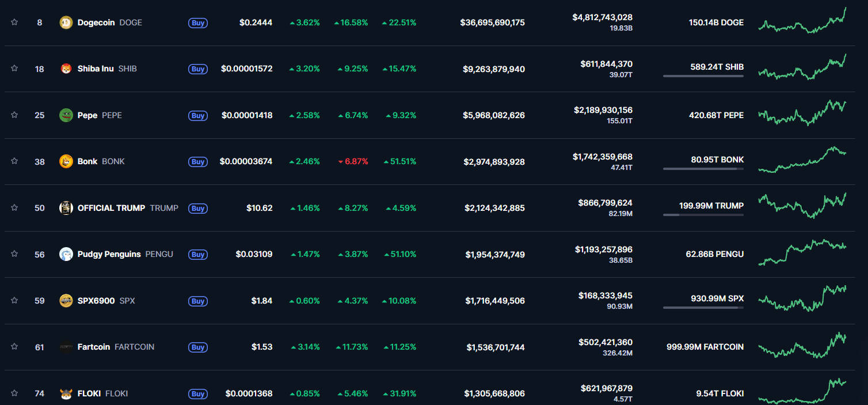Click the TRUMP circulating supply progress bar

click(x=703, y=215)
